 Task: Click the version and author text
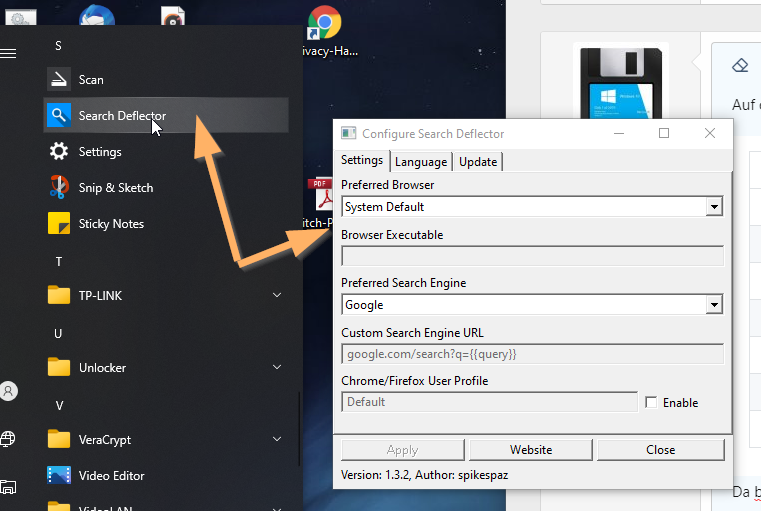point(425,475)
